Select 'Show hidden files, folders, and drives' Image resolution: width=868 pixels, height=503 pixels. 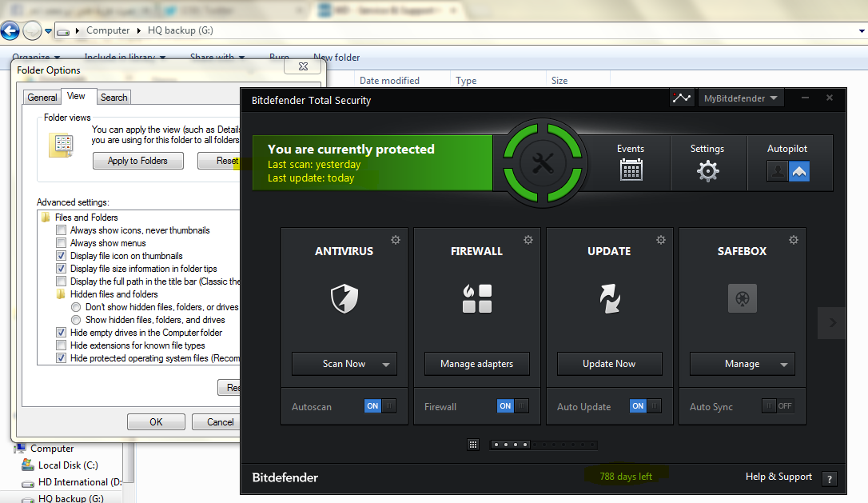coord(76,320)
